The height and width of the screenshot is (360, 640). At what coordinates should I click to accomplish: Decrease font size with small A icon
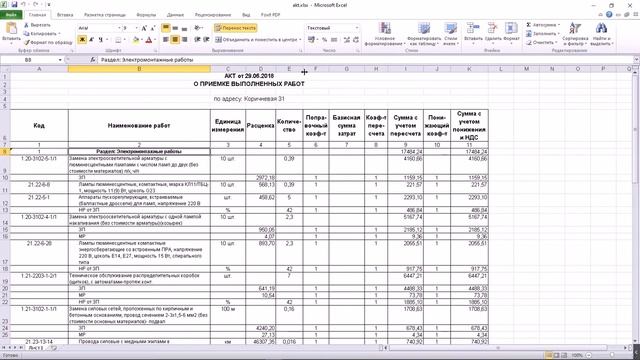(x=153, y=28)
